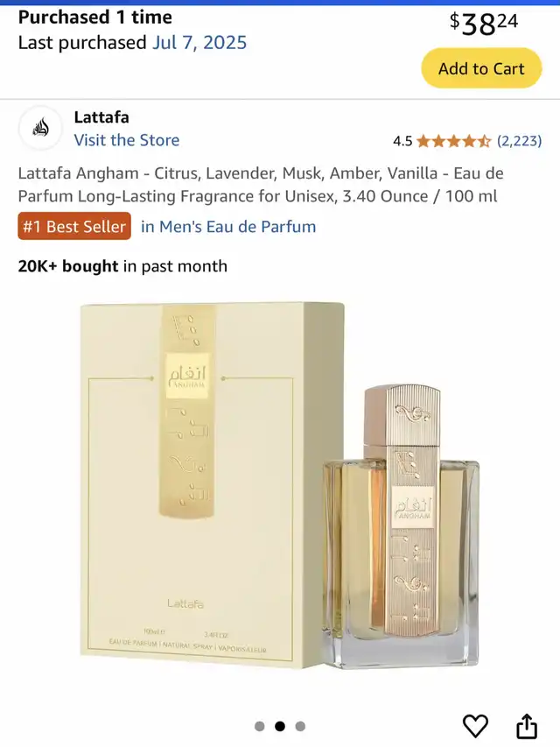Open the Jul 7, 2025 purchase date link
This screenshot has width=560, height=747.
[x=199, y=42]
